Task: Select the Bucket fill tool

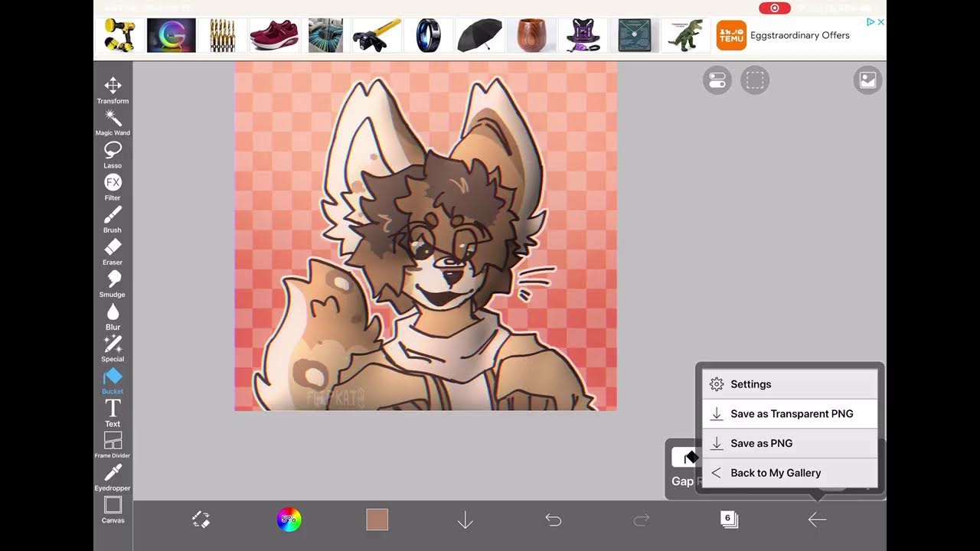Action: click(113, 381)
